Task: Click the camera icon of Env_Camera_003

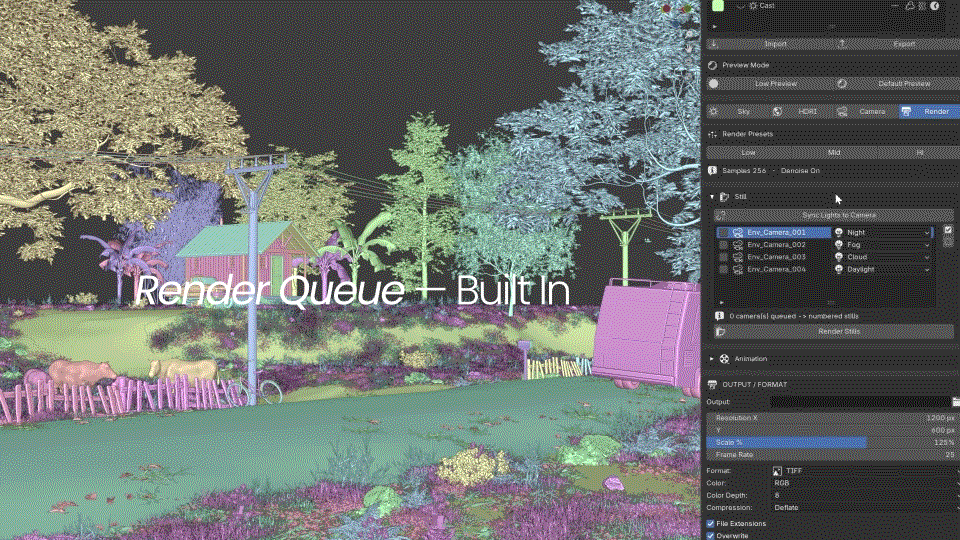Action: pyautogui.click(x=738, y=257)
